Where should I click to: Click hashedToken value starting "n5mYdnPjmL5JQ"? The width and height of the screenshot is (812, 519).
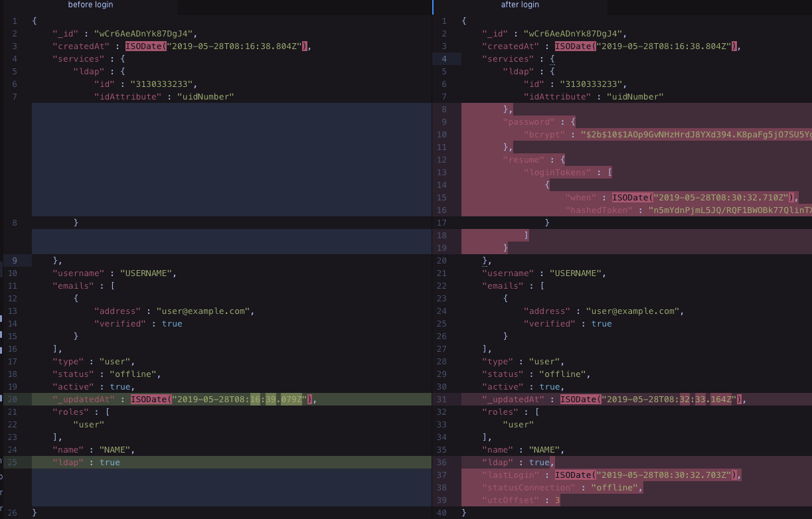tap(730, 210)
